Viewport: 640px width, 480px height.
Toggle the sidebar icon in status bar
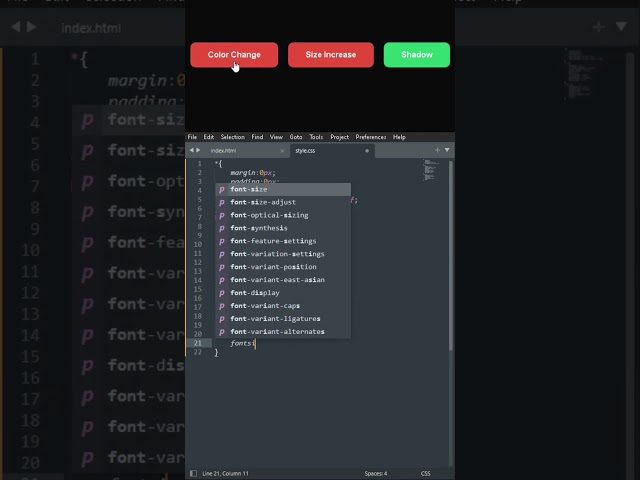click(x=193, y=473)
